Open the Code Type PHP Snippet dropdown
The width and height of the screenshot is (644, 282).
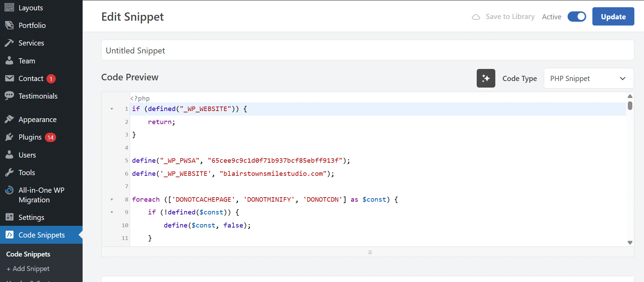[x=589, y=78]
